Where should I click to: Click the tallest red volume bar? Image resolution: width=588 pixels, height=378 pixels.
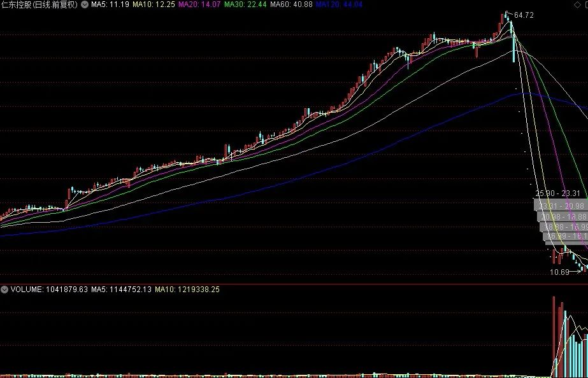554,337
